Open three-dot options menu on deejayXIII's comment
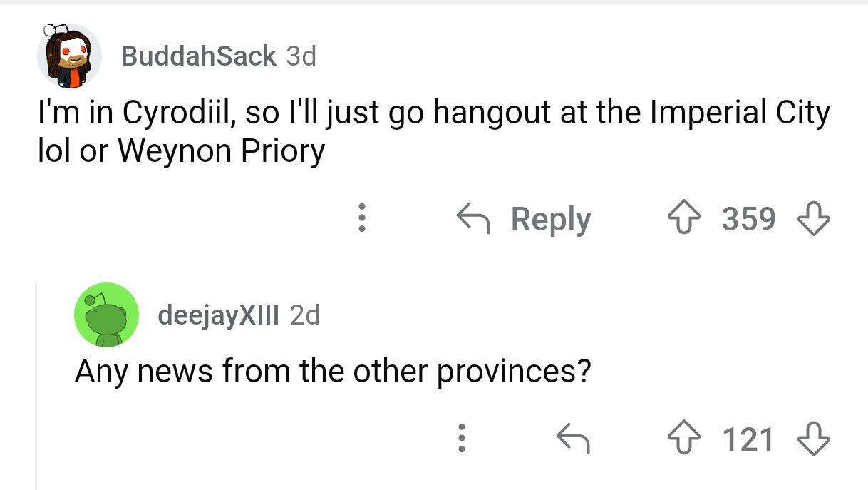Image resolution: width=868 pixels, height=490 pixels. click(x=462, y=439)
